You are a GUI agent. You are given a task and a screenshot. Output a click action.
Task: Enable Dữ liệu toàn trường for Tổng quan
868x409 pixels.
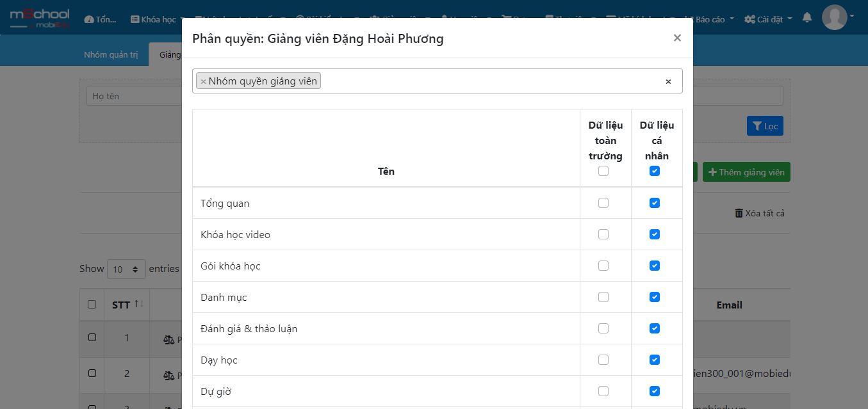(x=603, y=203)
